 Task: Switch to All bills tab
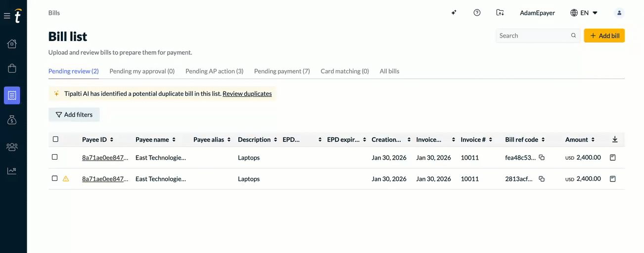coord(389,71)
